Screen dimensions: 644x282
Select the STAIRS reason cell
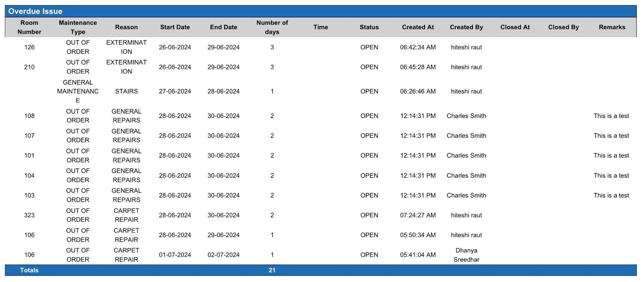(126, 91)
